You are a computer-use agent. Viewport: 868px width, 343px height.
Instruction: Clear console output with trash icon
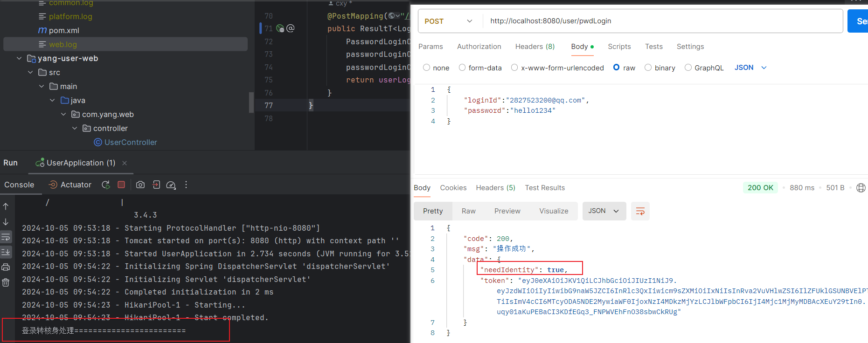(x=6, y=282)
